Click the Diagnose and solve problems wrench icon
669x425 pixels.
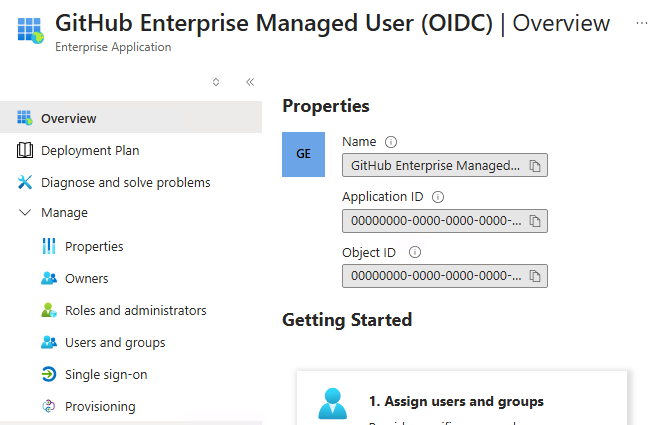click(25, 182)
